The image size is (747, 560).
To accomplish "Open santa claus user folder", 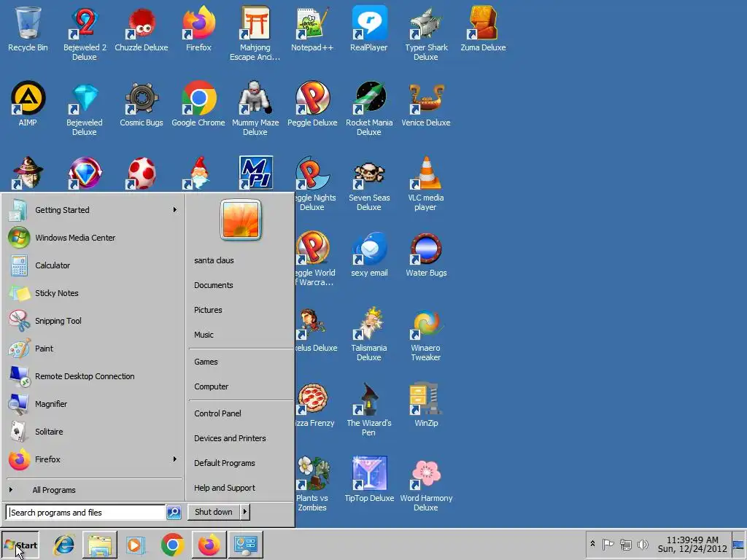I will pyautogui.click(x=214, y=260).
